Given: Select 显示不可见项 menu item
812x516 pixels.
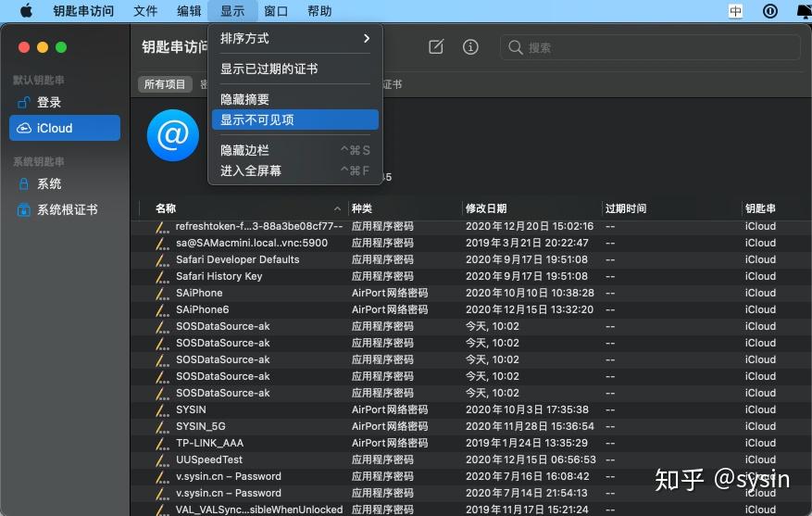Looking at the screenshot, I should click(295, 120).
